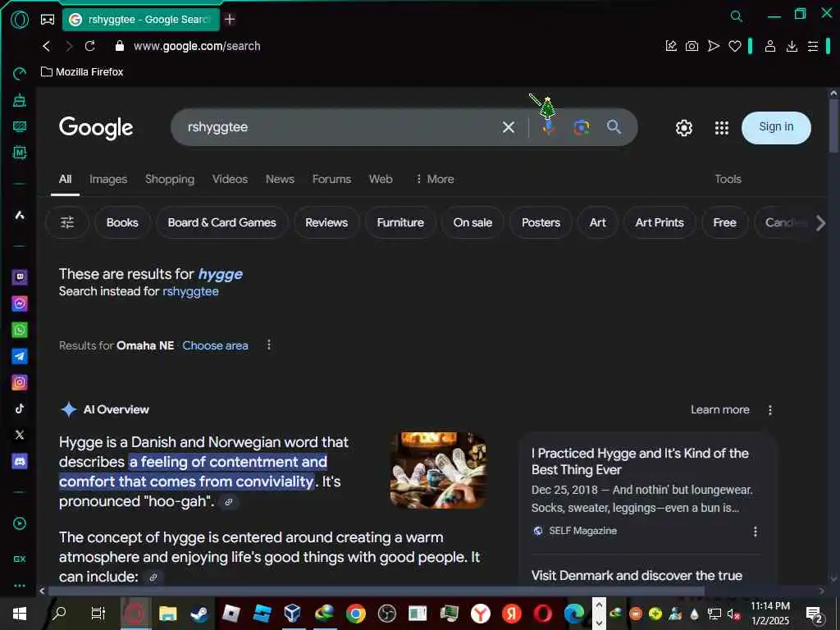
Task: Open WhatsApp in the sidebar
Action: 20,330
